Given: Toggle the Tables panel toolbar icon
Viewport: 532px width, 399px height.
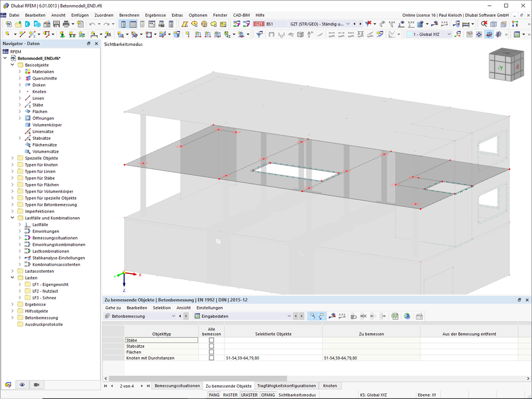Looking at the screenshot, I should [x=133, y=24].
